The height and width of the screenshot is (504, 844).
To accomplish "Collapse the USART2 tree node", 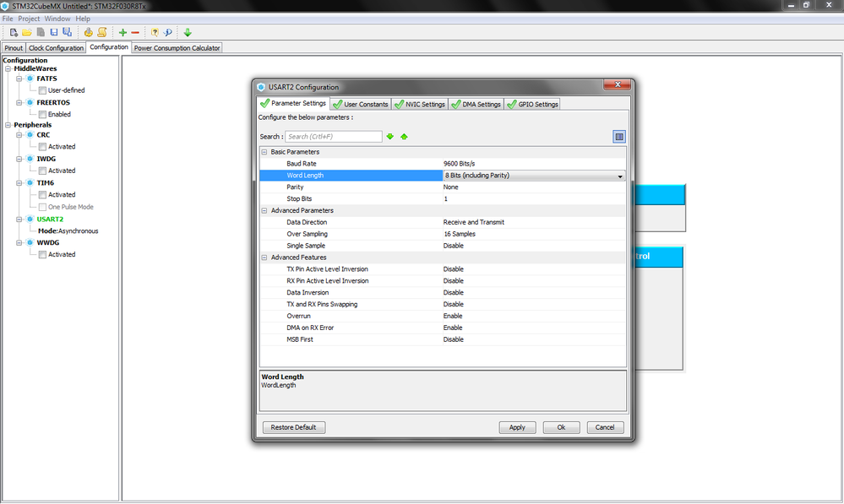I will 19,219.
